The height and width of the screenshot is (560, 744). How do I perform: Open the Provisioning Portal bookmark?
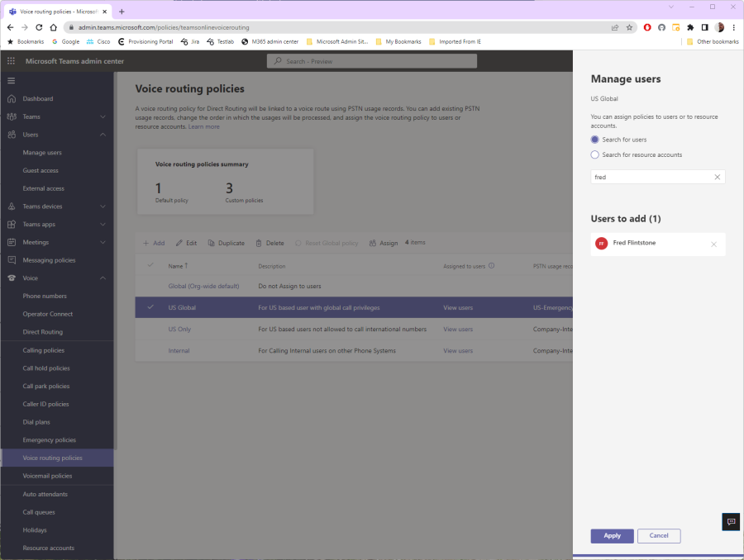[145, 42]
